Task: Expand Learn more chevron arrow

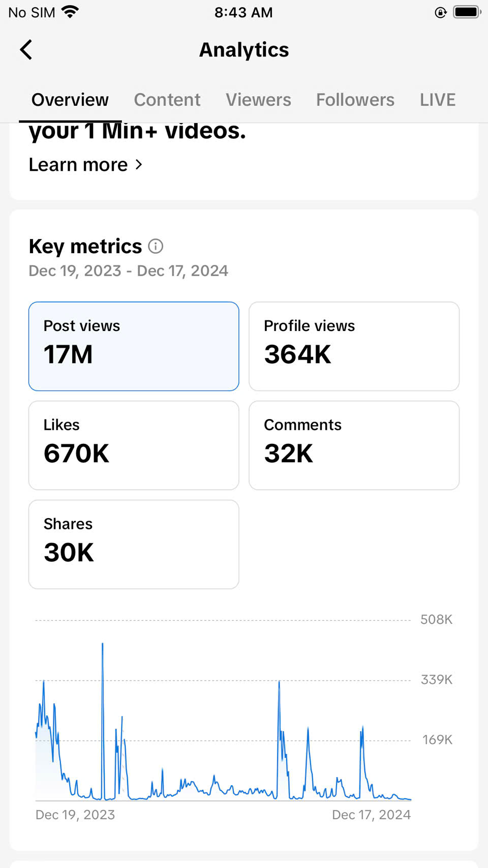Action: [139, 165]
